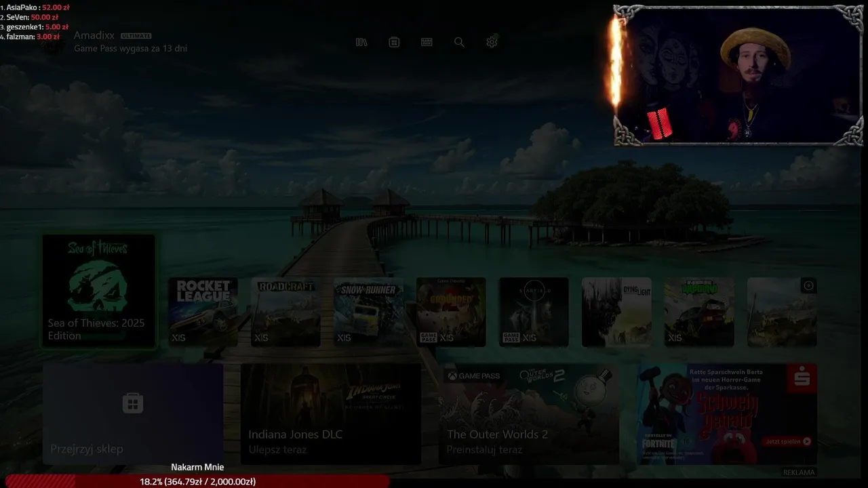Open Przejrzyj sklep store tile

tap(133, 414)
